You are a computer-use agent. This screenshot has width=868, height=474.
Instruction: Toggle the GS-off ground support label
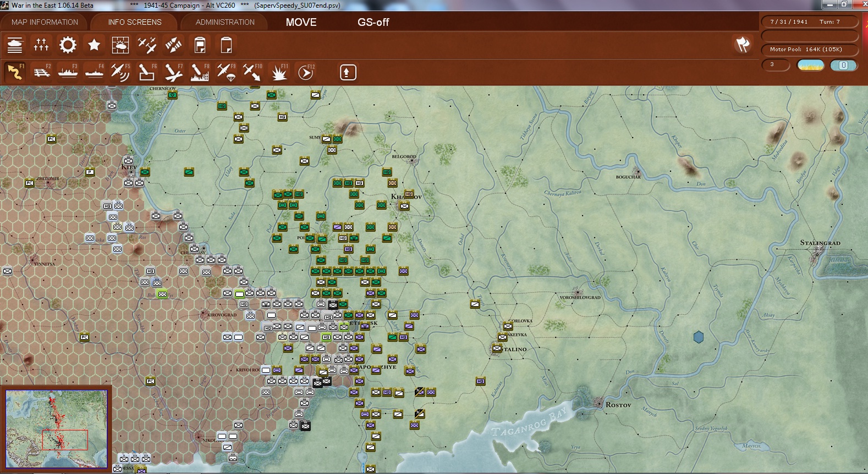point(373,22)
